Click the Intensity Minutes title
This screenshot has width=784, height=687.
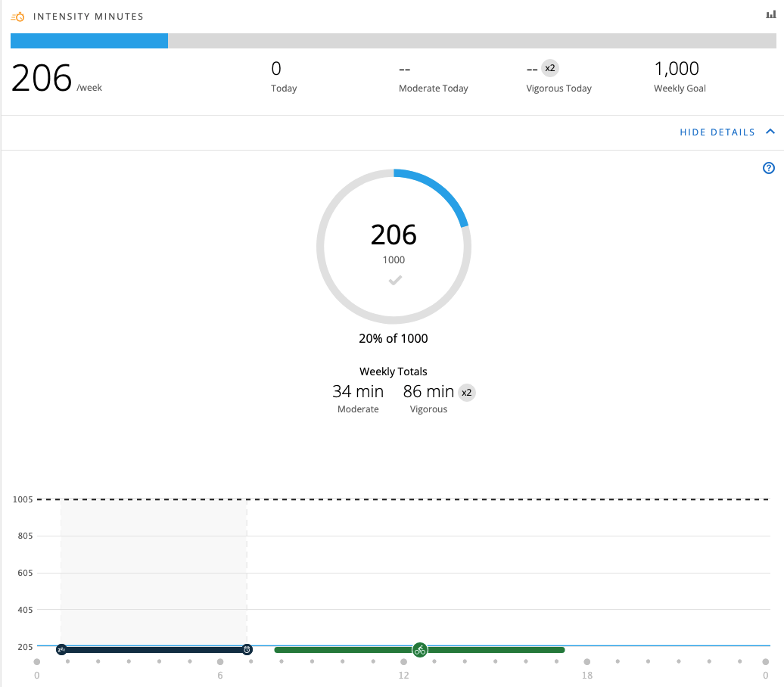click(89, 16)
